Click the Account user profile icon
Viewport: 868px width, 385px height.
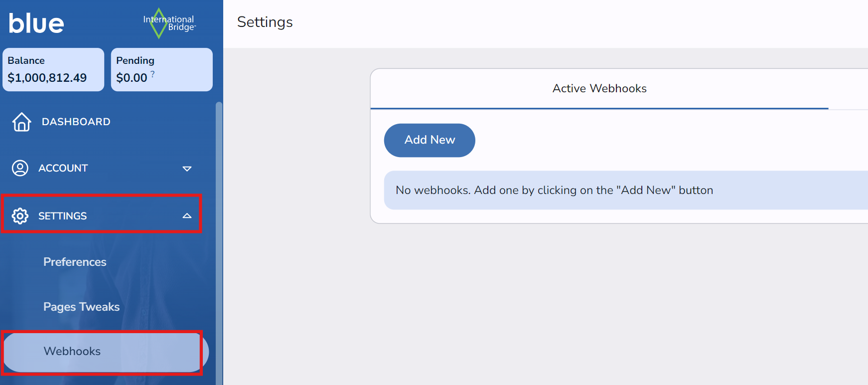[20, 168]
